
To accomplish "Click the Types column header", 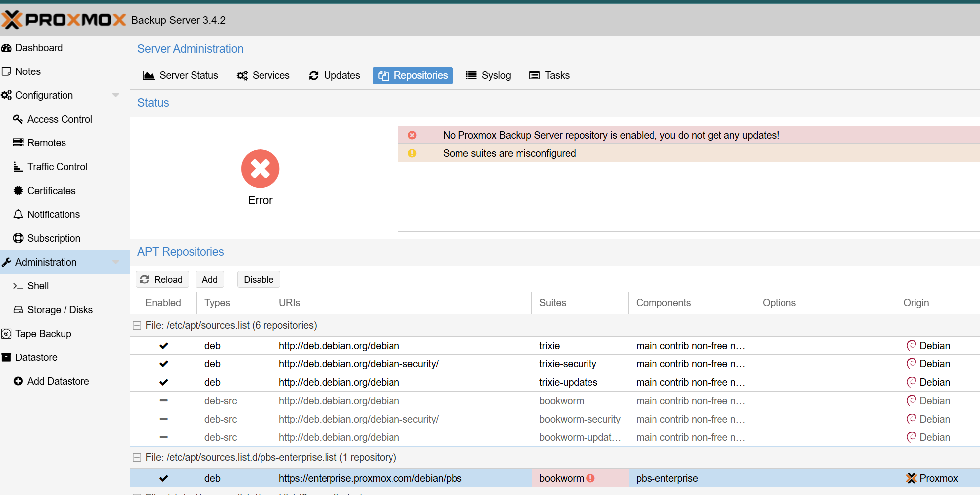I will tap(234, 303).
